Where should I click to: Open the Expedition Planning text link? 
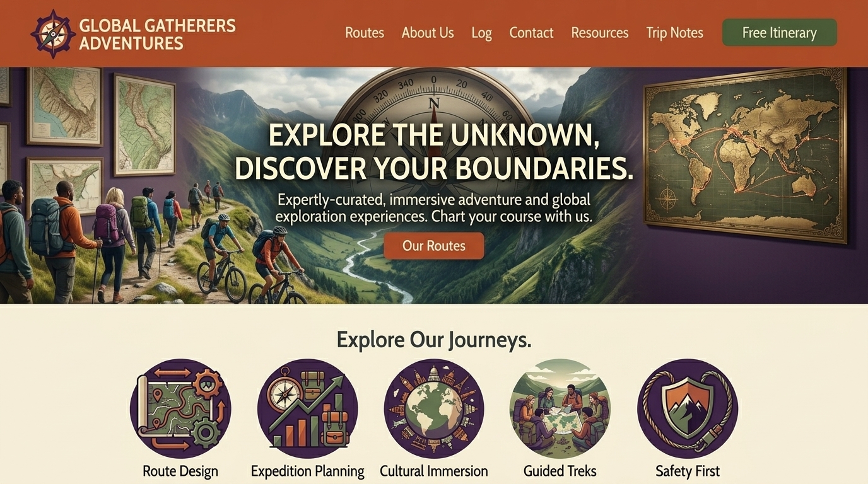click(308, 471)
